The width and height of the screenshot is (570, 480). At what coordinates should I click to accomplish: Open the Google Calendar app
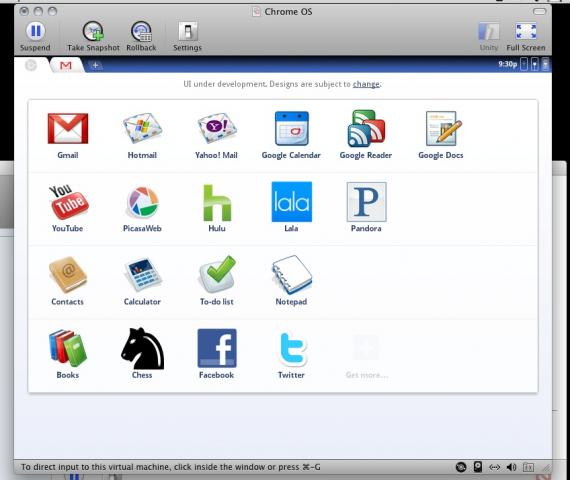(x=292, y=128)
